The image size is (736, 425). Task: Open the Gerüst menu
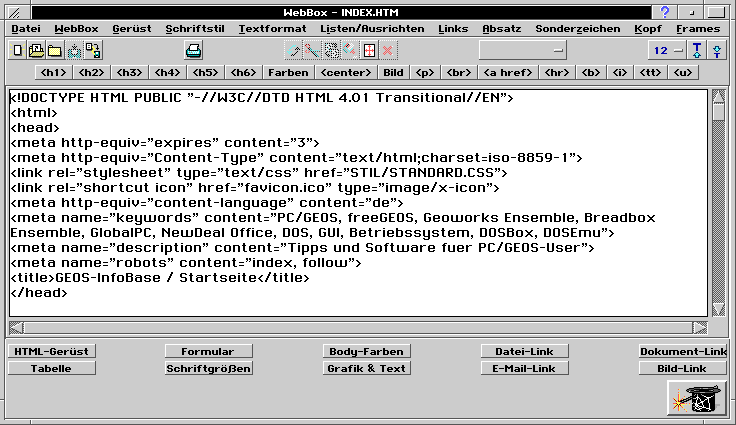pyautogui.click(x=132, y=29)
